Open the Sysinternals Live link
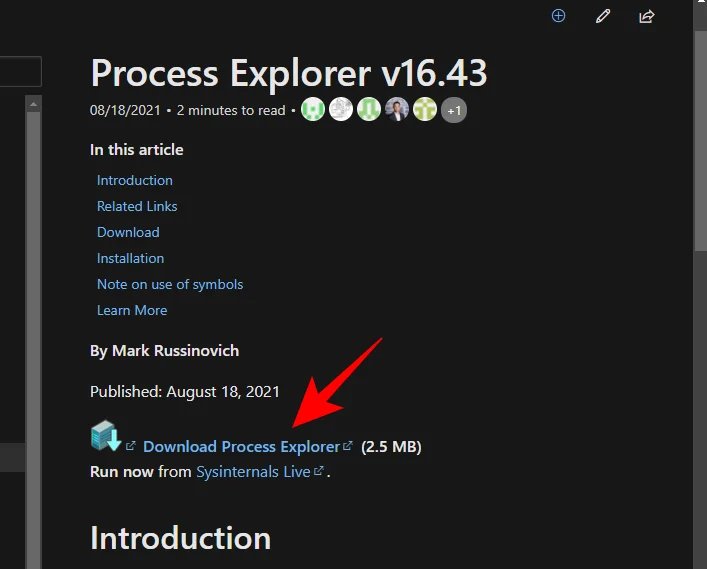Image resolution: width=707 pixels, height=569 pixels. point(253,471)
